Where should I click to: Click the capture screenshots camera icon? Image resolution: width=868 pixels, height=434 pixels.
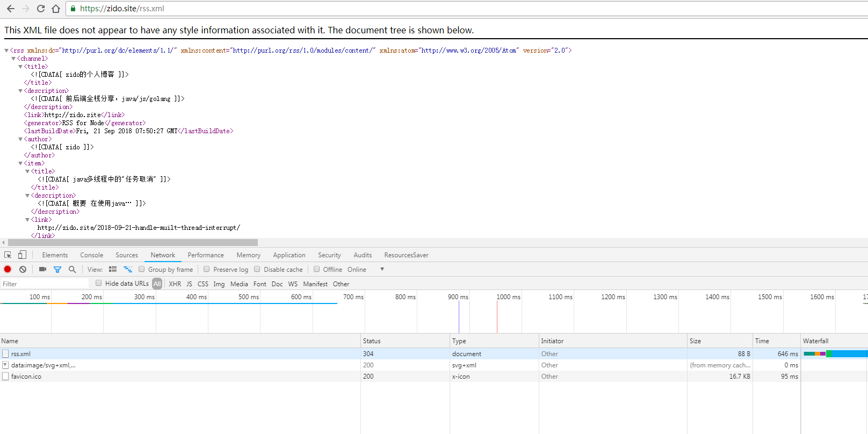tap(42, 270)
